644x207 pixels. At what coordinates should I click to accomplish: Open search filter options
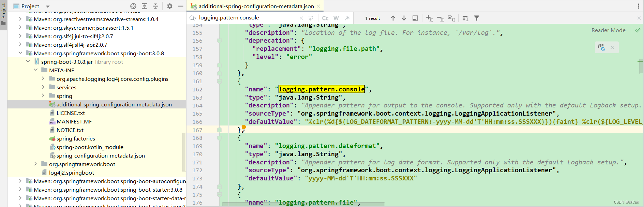(x=477, y=18)
